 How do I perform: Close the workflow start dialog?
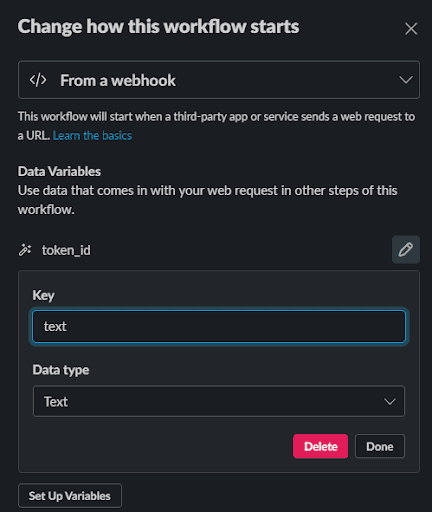click(411, 29)
